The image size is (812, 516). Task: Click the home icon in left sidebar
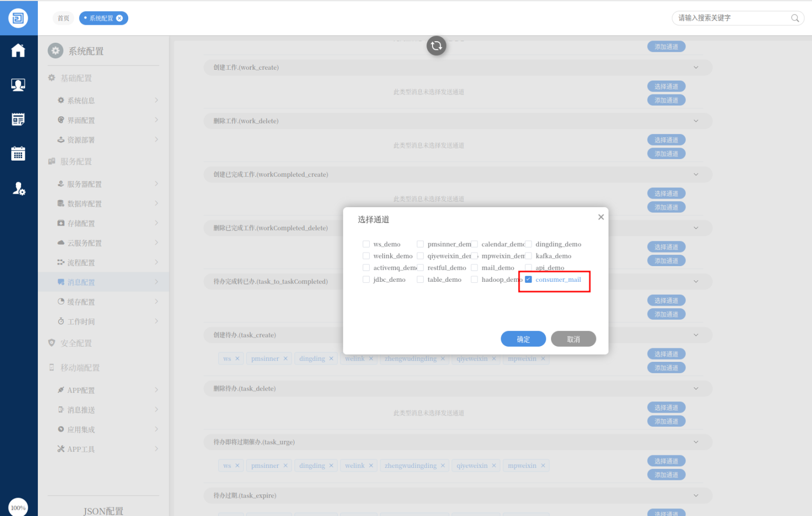click(18, 50)
